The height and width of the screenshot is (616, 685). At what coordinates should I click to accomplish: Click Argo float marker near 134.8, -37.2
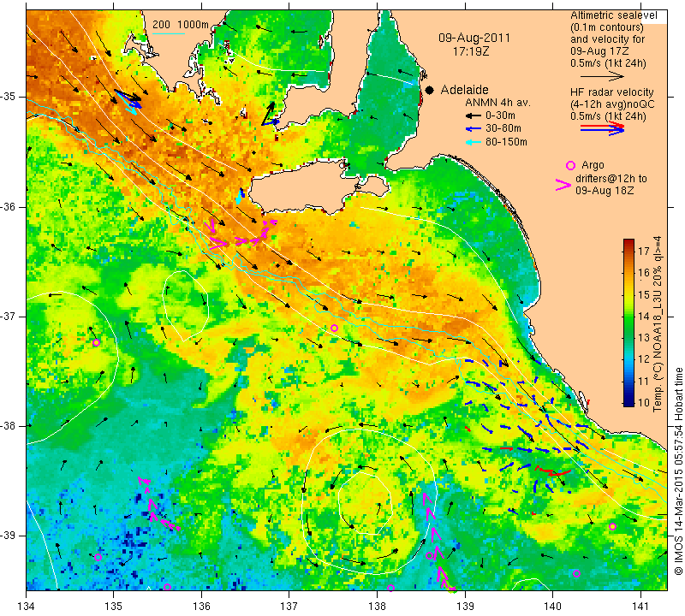tap(96, 343)
